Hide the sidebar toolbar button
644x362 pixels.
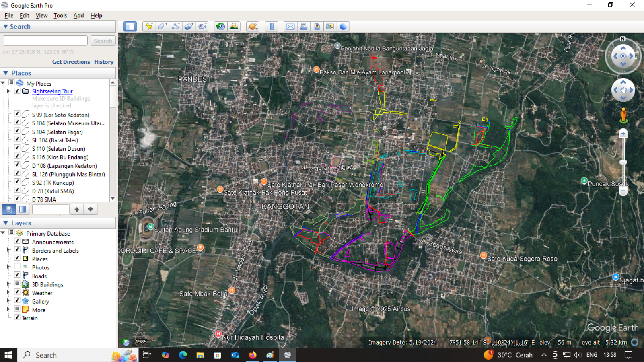coord(130,27)
